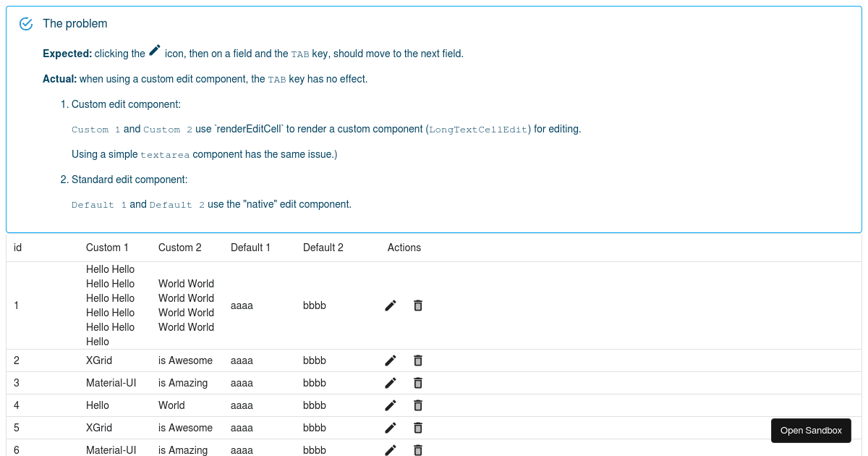Delete row 4 using the trash icon
This screenshot has width=868, height=456.
(x=417, y=405)
